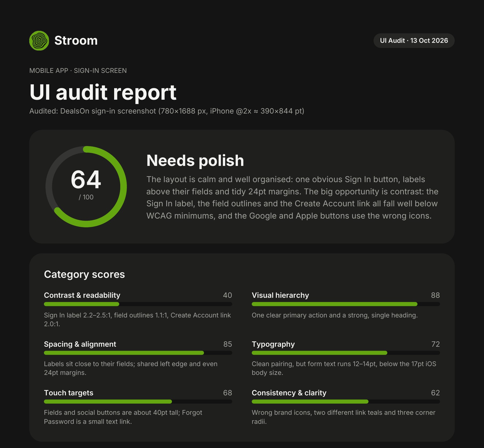Click the Spacing & alignment progress bar
The width and height of the screenshot is (484, 448).
[x=138, y=353]
